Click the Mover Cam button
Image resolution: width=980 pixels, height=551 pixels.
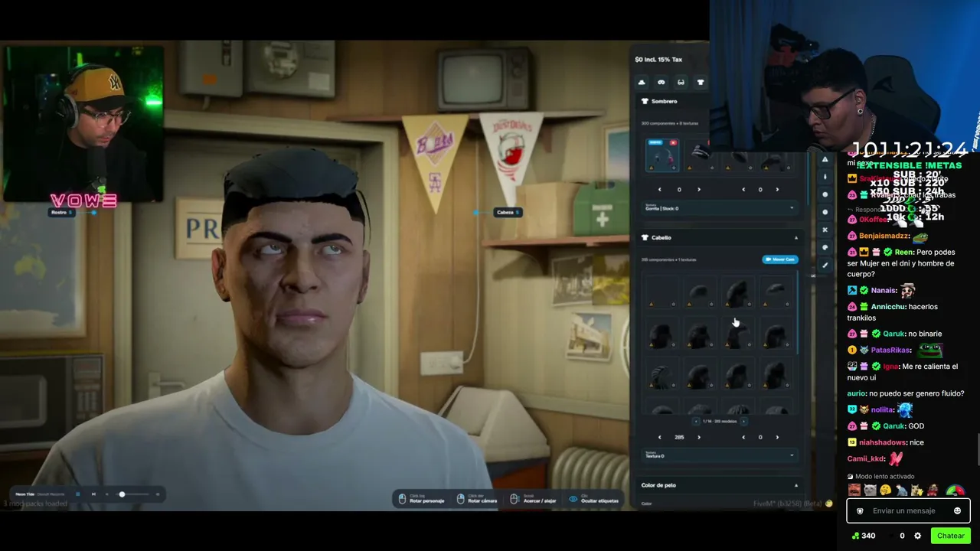pyautogui.click(x=780, y=259)
